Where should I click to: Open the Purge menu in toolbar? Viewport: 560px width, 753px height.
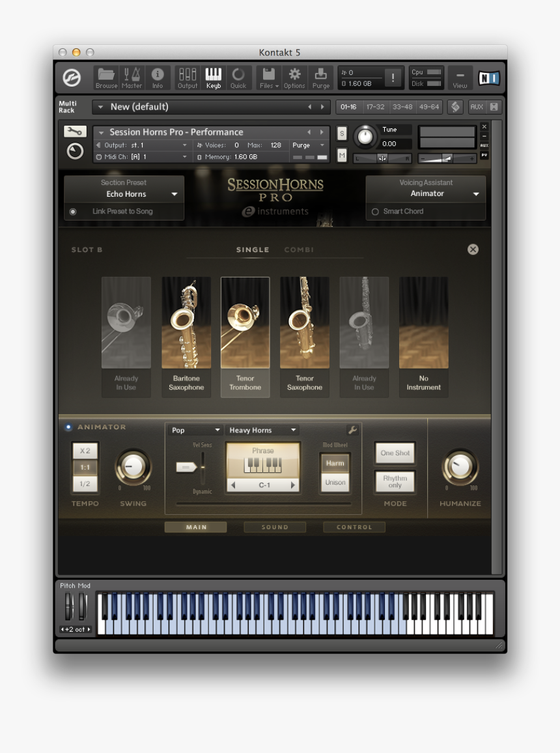click(x=320, y=78)
